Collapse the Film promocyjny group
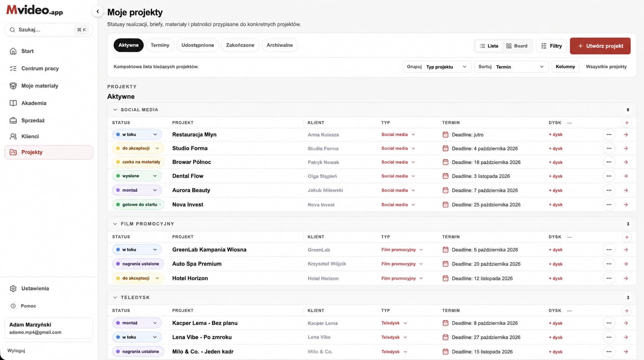This screenshot has height=360, width=644. (x=115, y=224)
